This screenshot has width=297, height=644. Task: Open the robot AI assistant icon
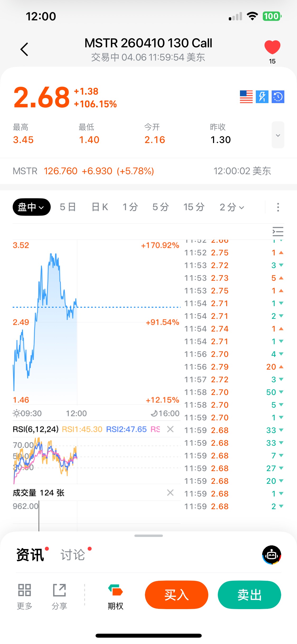pyautogui.click(x=271, y=555)
